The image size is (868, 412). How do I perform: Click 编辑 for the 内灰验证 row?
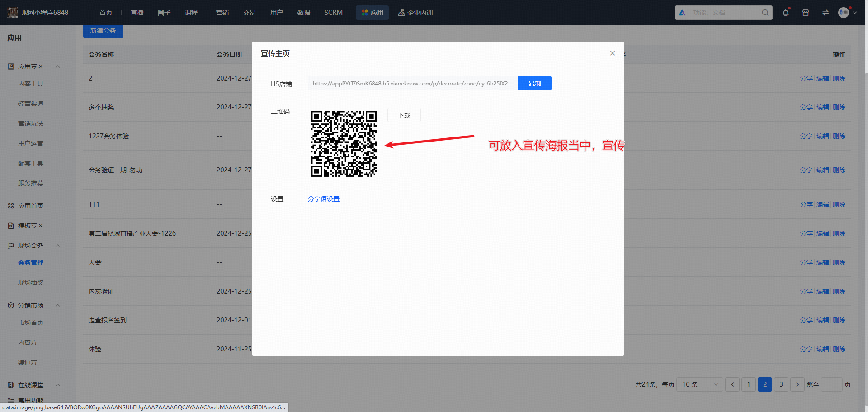(x=823, y=291)
